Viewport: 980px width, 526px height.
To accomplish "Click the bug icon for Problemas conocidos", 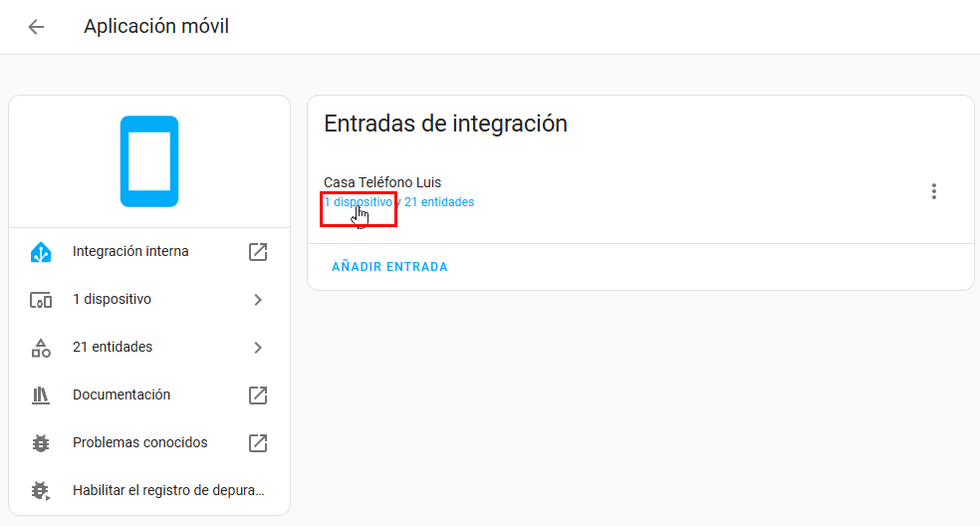I will tap(41, 443).
